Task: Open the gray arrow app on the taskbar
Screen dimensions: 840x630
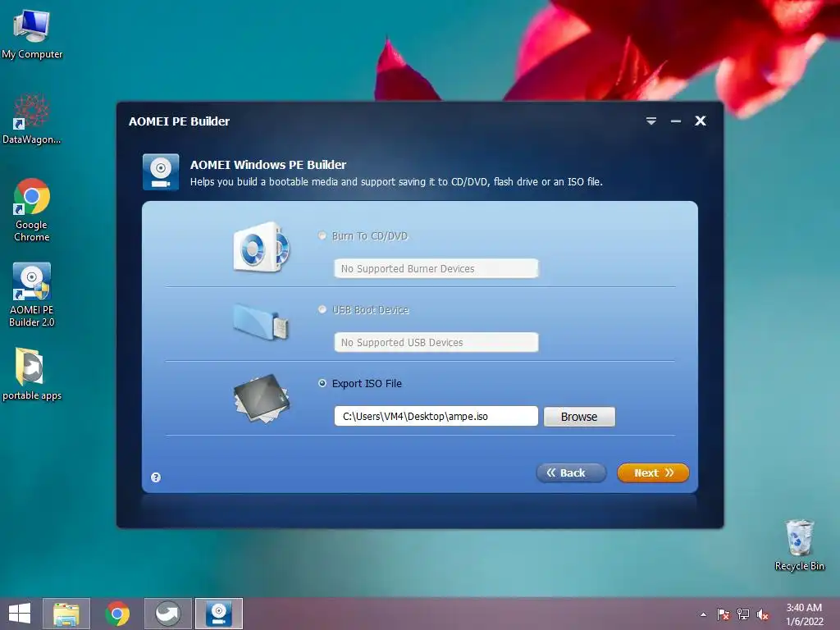Action: click(x=167, y=614)
